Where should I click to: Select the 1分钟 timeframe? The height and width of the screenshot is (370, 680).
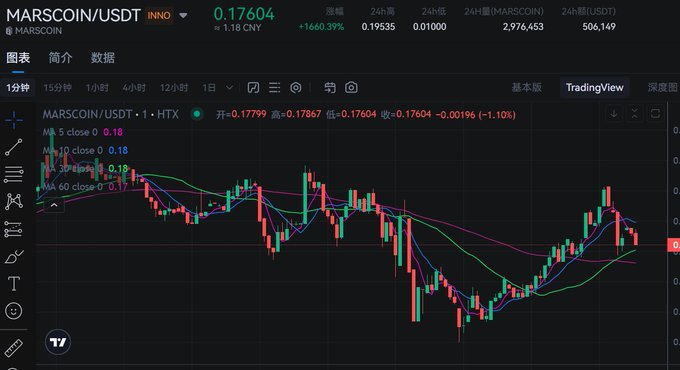click(x=18, y=88)
